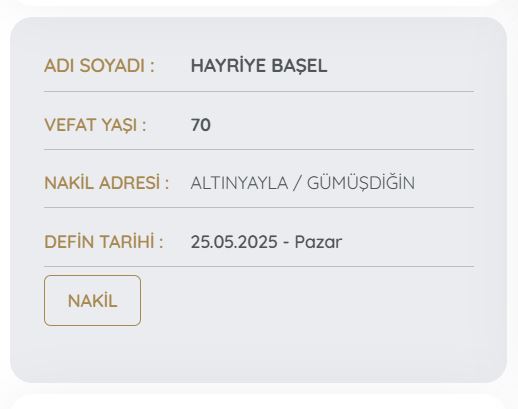518x409 pixels.
Task: Click the divider line under NAKİL ADRESİ row
Action: click(x=259, y=207)
